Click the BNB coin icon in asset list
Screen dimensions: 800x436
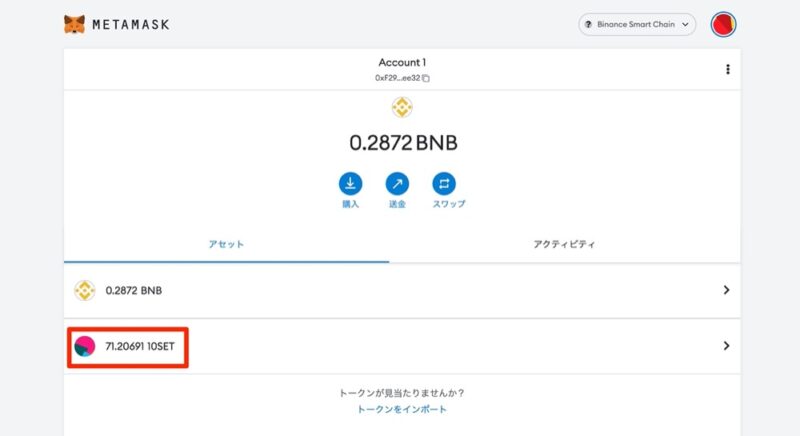(85, 290)
